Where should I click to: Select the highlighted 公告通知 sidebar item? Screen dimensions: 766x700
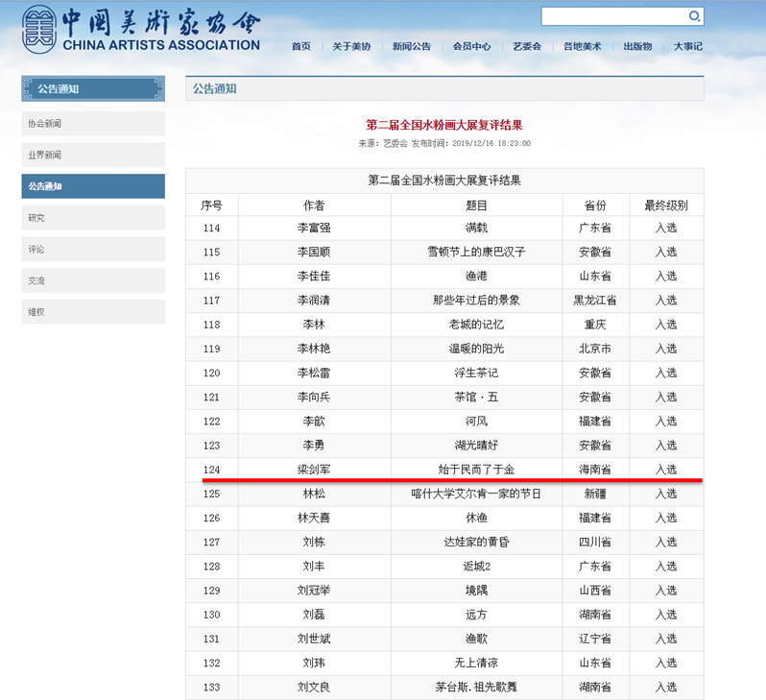click(93, 186)
